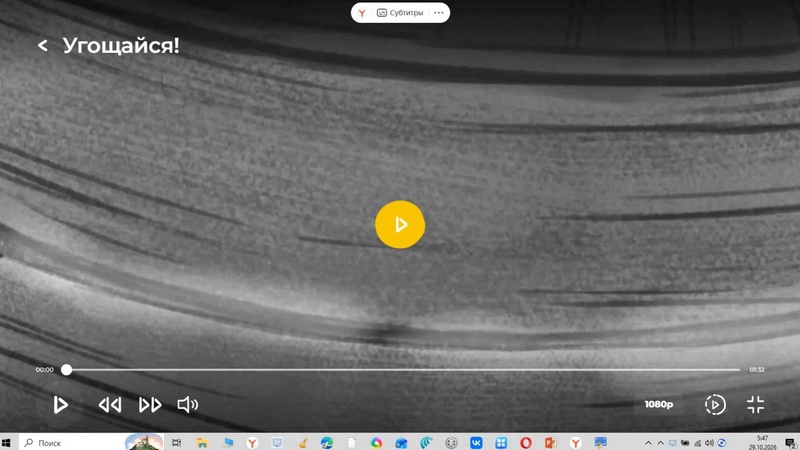Rewind video with double left arrows
Screen dimensions: 800x450
pyautogui.click(x=110, y=405)
